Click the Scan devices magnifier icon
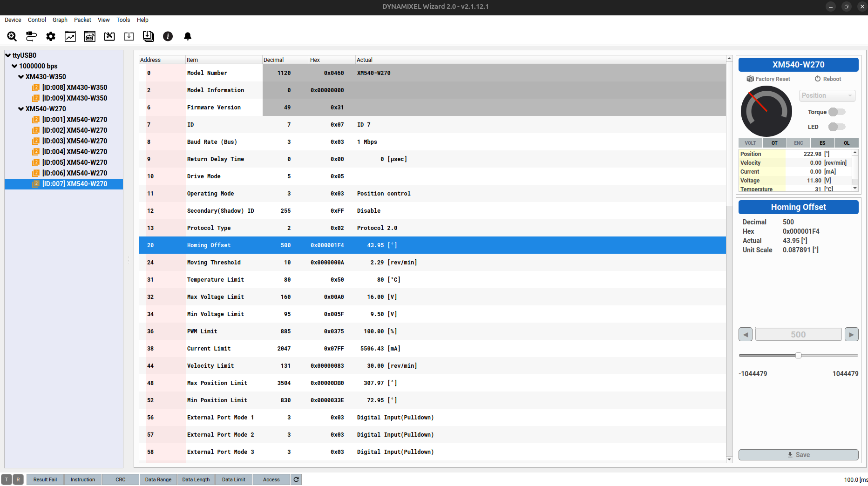Screen dimensions: 868x486 (12, 36)
